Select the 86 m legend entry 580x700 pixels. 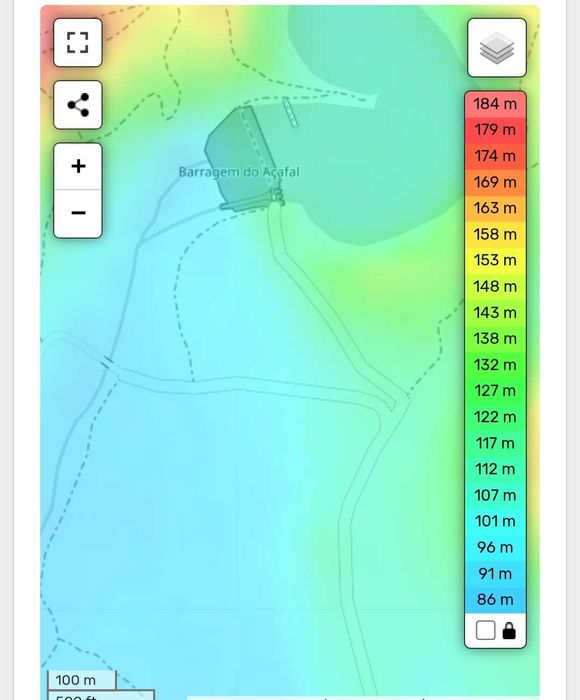495,599
